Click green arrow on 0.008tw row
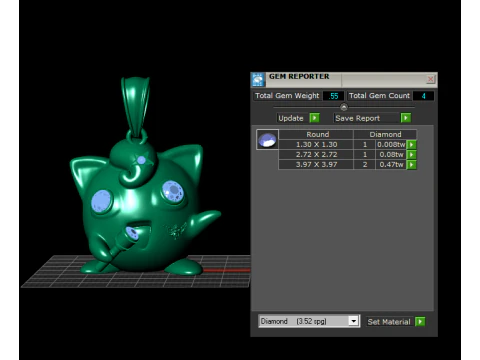Viewport: 480px width, 360px height. [411, 145]
